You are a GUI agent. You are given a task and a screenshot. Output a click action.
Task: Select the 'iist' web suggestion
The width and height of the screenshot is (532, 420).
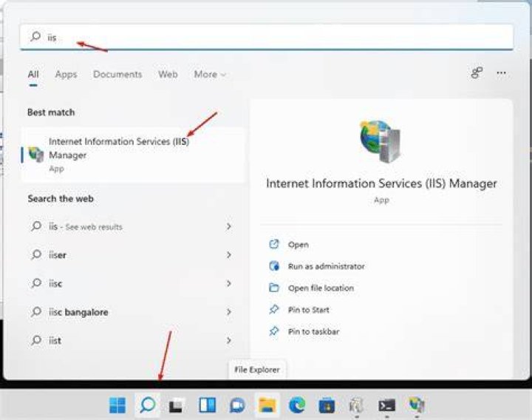[132, 341]
